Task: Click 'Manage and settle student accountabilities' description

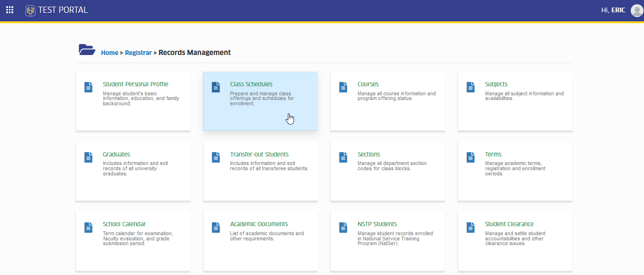Action: [x=515, y=238]
